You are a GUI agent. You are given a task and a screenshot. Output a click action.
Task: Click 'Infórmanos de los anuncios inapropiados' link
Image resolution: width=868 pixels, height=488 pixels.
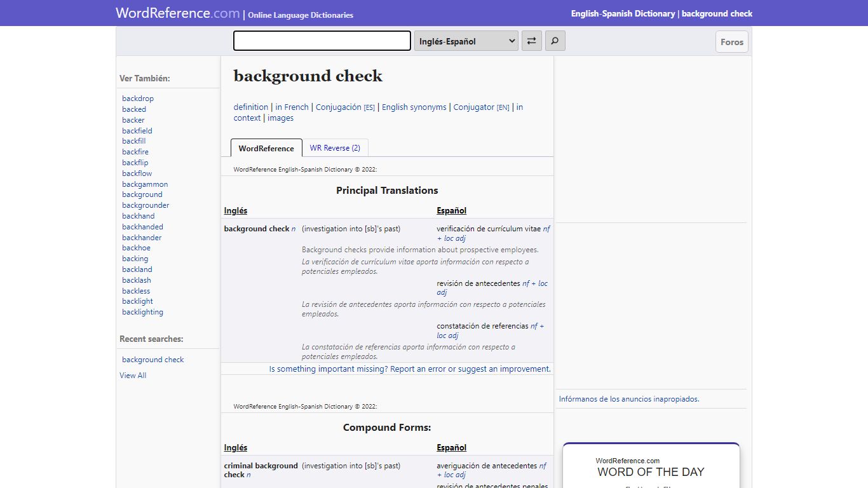pyautogui.click(x=629, y=399)
